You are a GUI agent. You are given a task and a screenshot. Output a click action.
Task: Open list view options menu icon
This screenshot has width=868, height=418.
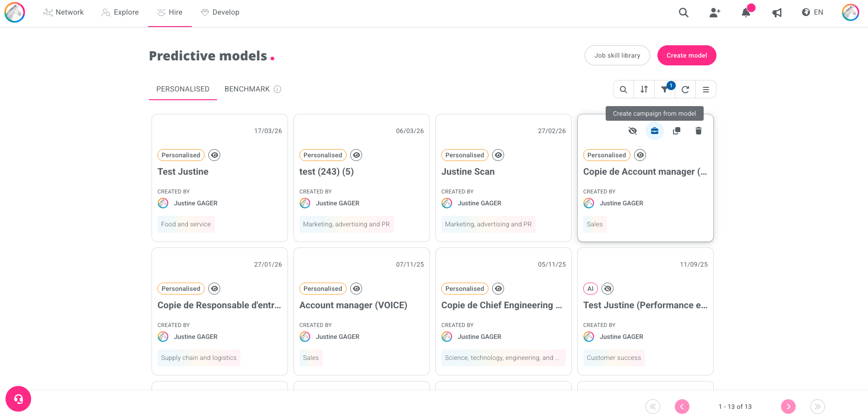click(706, 90)
